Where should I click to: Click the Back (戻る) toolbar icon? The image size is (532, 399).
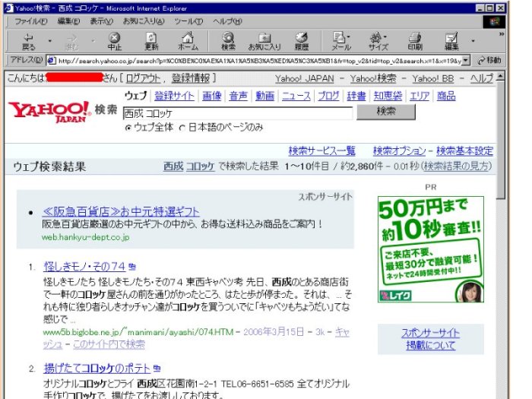coord(28,39)
